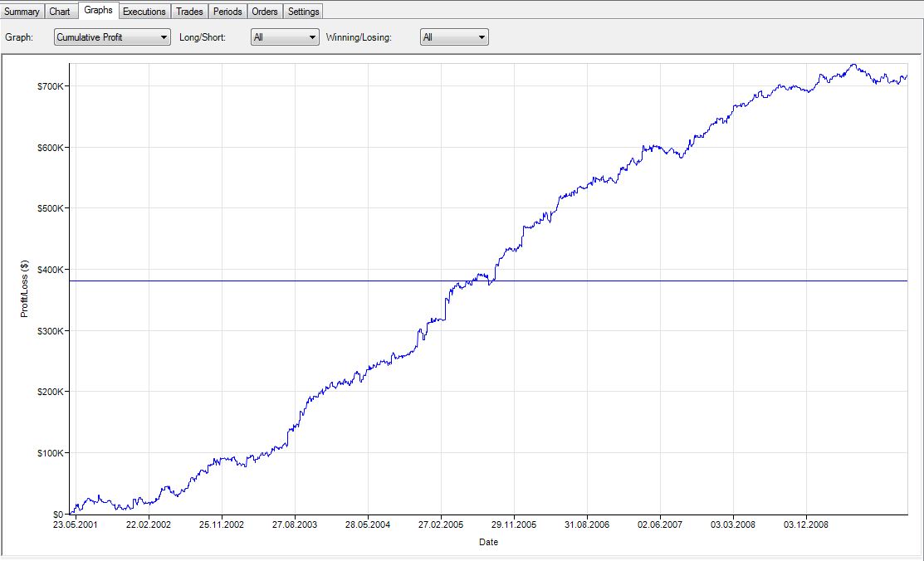Viewport: 924px width, 561px height.
Task: Open the Graph type dropdown showing Cumulative Profit
Action: pos(112,37)
